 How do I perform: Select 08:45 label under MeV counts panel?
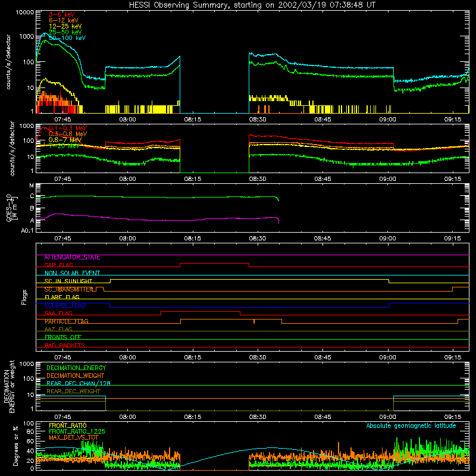(x=322, y=179)
